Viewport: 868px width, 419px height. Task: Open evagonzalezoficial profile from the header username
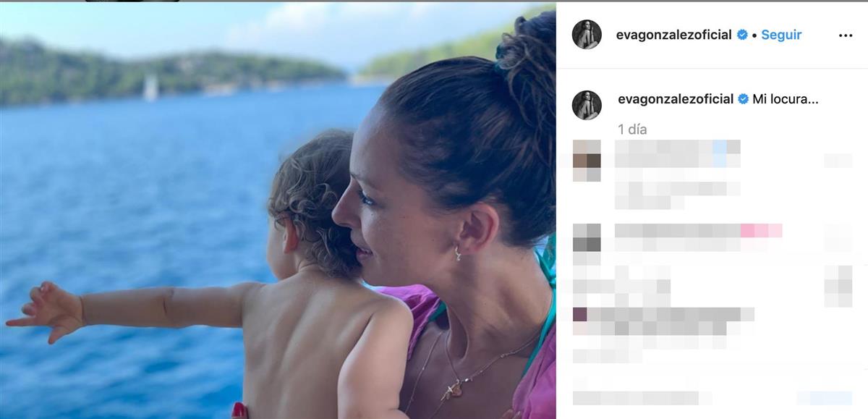673,35
